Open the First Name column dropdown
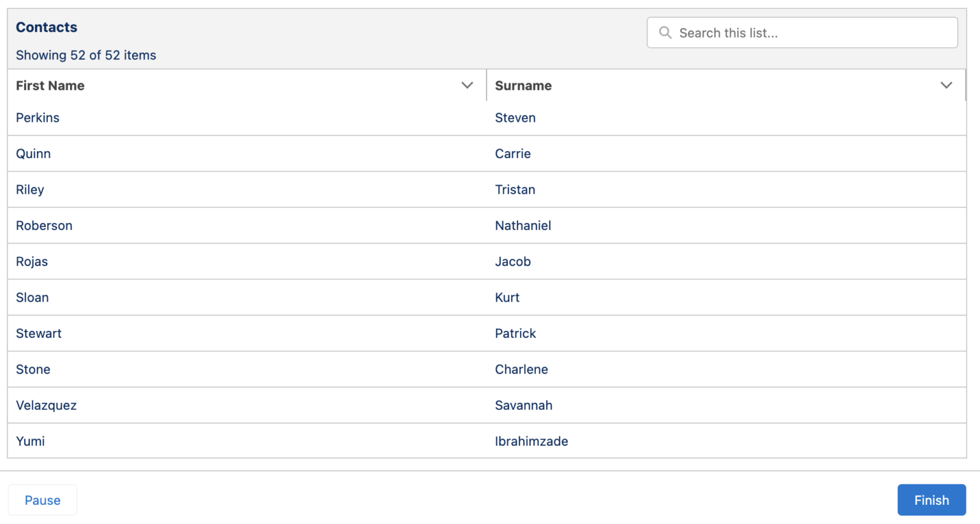 click(x=467, y=85)
